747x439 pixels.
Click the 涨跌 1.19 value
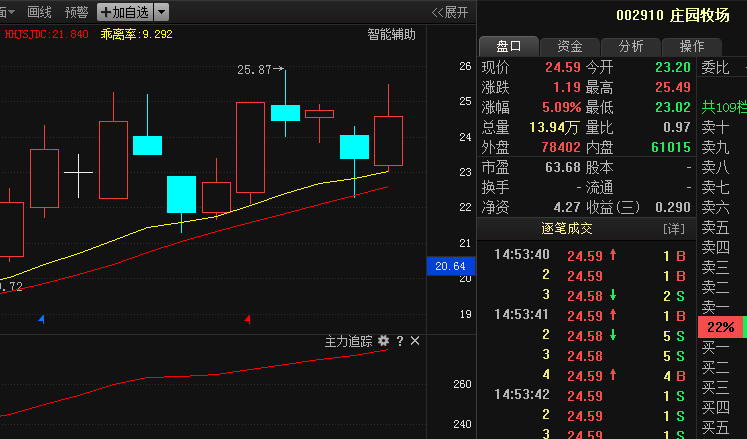(566, 87)
